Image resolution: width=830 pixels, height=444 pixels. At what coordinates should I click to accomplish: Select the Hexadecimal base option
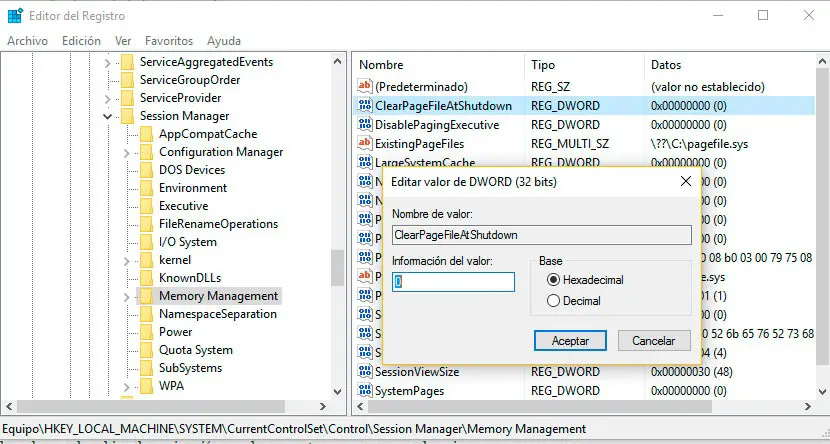pyautogui.click(x=553, y=280)
